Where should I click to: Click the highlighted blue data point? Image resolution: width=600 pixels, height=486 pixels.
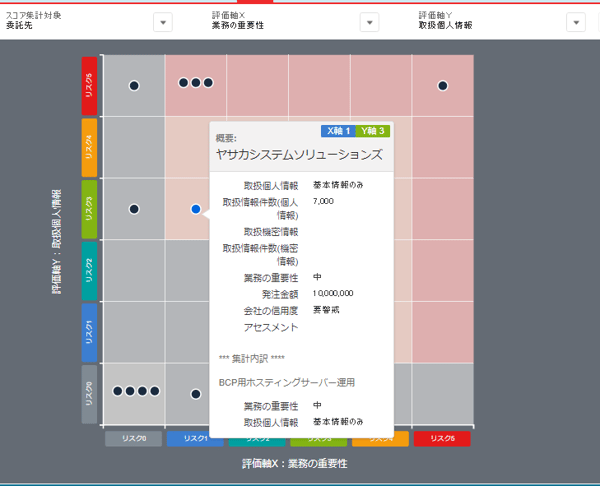coord(196,209)
